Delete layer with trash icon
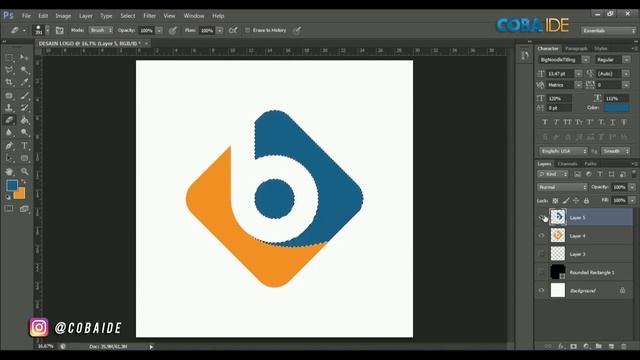Screen dimensions: 640x360 pyautogui.click(x=624, y=346)
